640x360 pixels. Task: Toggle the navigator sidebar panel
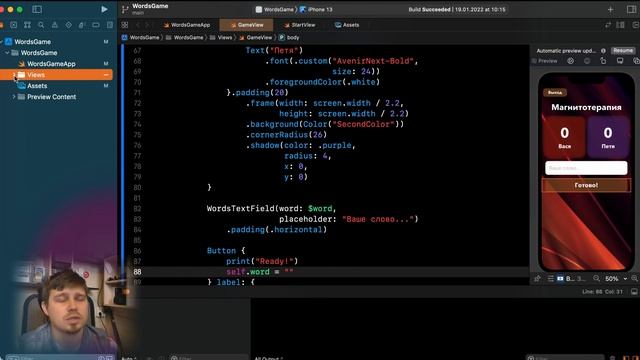37,9
